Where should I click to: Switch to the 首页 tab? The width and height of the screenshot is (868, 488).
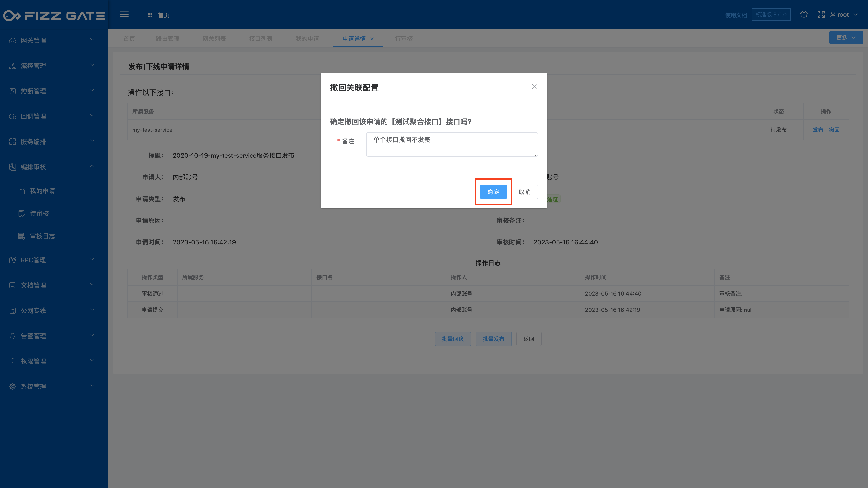[x=129, y=38]
